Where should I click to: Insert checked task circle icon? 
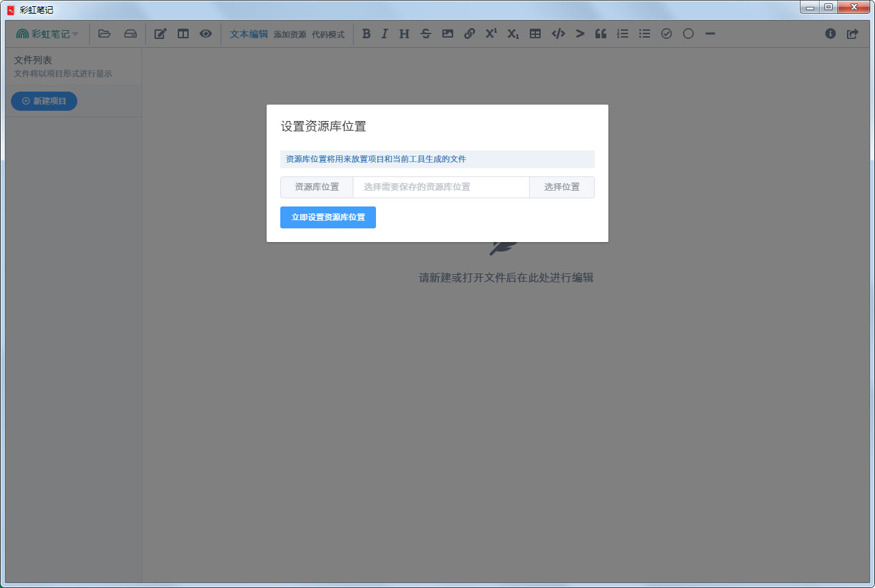point(667,34)
